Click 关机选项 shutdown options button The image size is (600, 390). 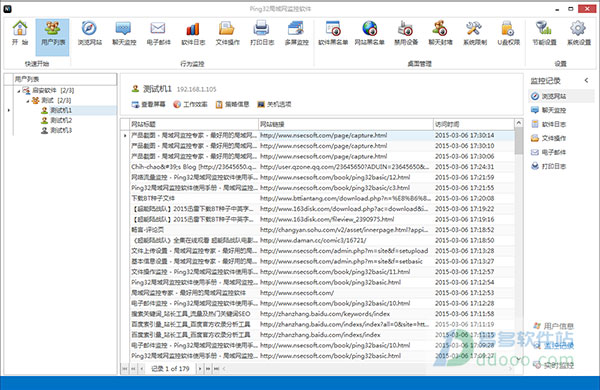[x=274, y=104]
